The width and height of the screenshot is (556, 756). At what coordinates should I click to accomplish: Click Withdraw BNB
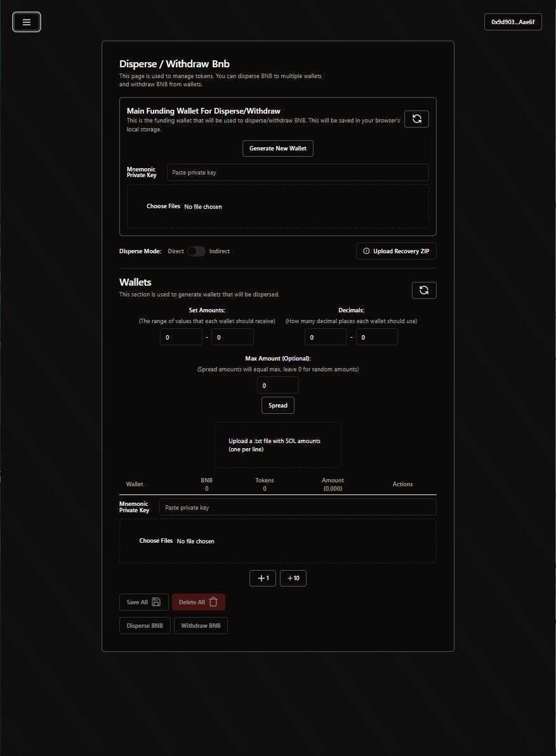[x=201, y=626]
